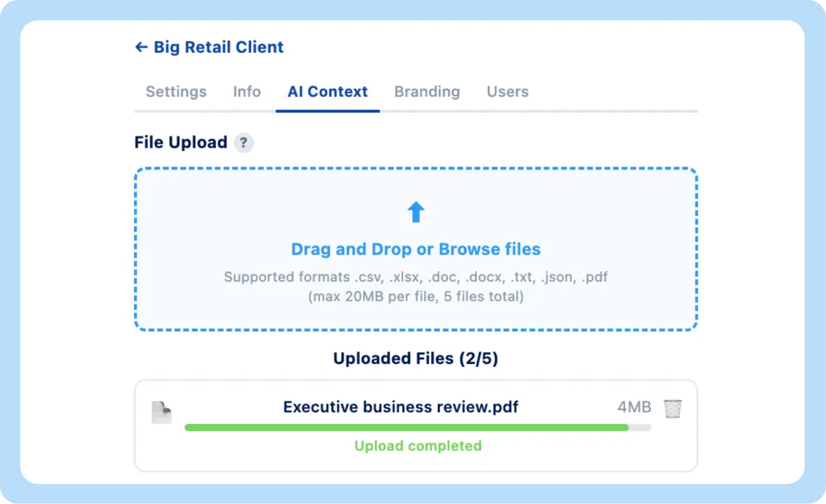Click the green upload progress bar

407,427
